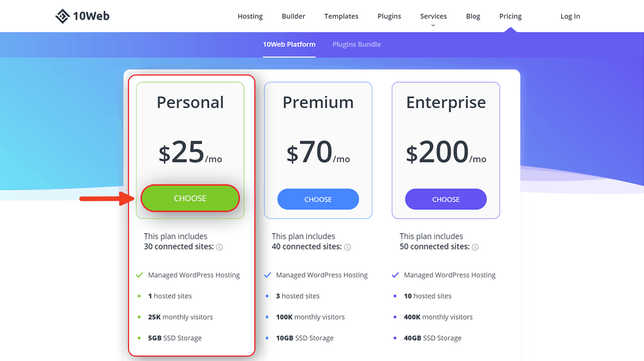Viewport: 644px width, 361px height.
Task: Click the 10Web diamond logo icon
Action: [62, 16]
